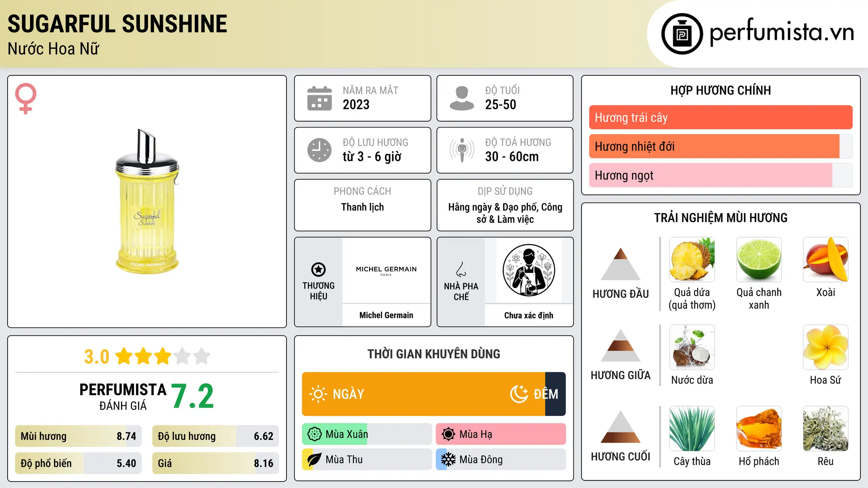Screen dimensions: 868x488
Task: Select the amber note image
Action: click(x=759, y=429)
